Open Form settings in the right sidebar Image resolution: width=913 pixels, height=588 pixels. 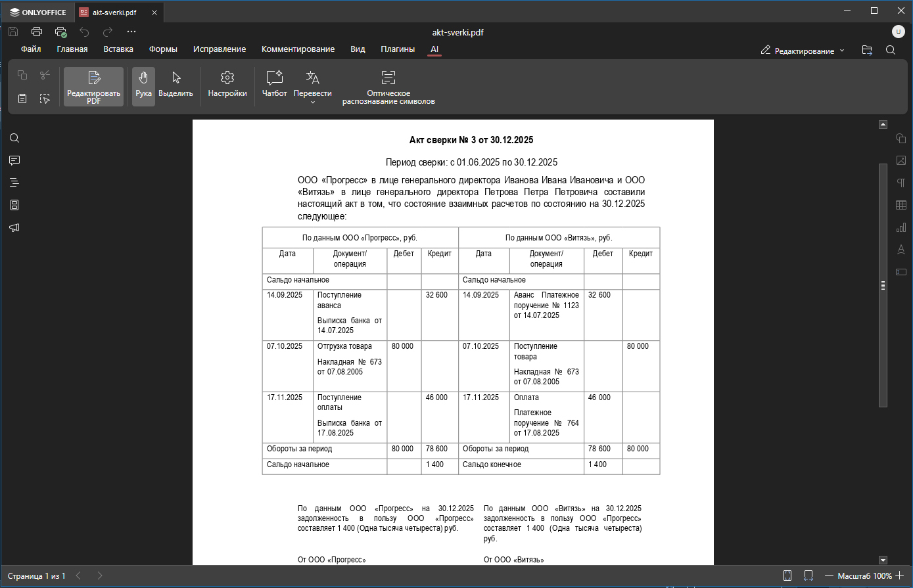tap(901, 272)
